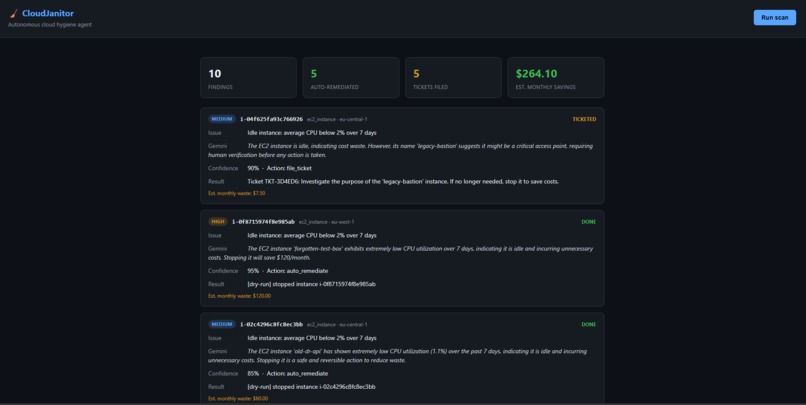Click '95% - Action: auto_remediate' line

(287, 271)
